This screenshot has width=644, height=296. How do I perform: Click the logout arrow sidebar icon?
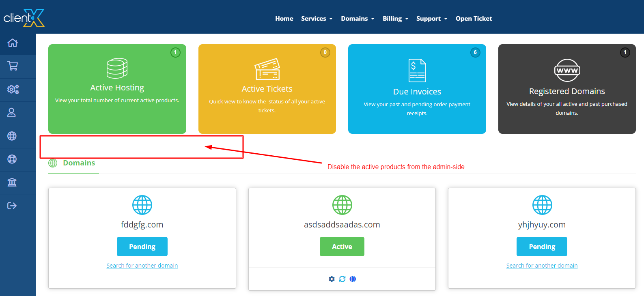[x=12, y=206]
